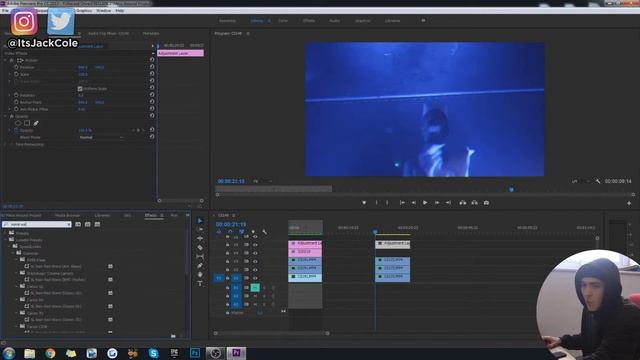Select the Hand tool

[x=200, y=274]
